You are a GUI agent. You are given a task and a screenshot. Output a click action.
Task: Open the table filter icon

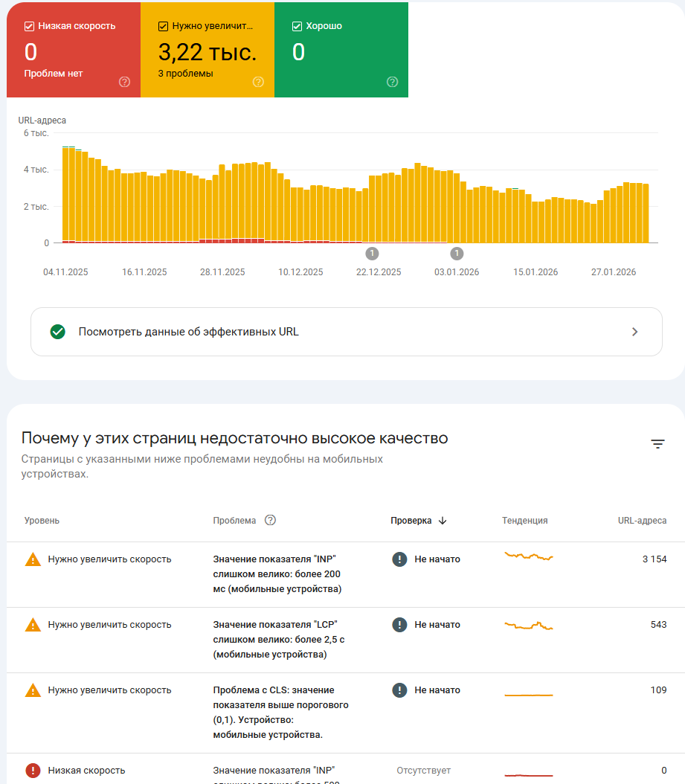(x=657, y=444)
